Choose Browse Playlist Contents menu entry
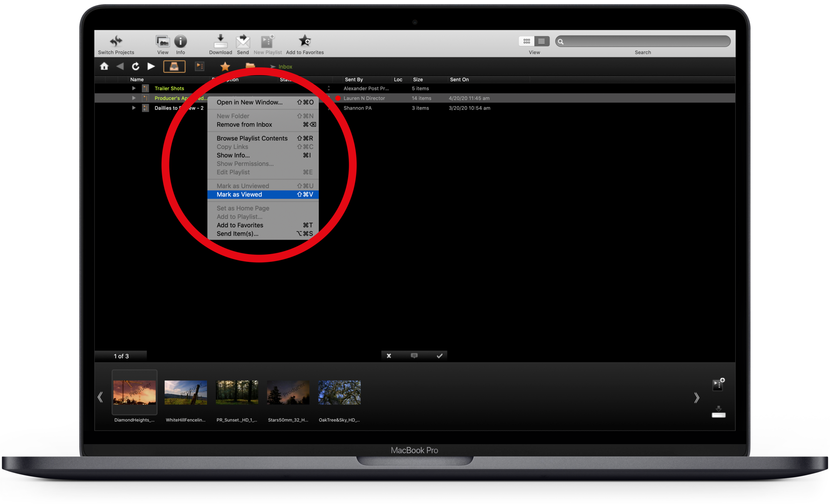The height and width of the screenshot is (504, 830). (x=252, y=138)
